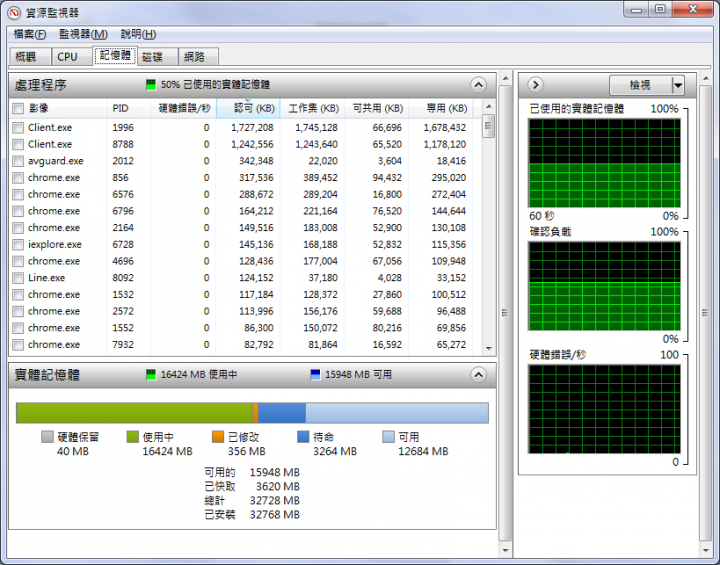Click green 16424 MB in-use indicator icon
The image size is (720, 565).
point(151,374)
